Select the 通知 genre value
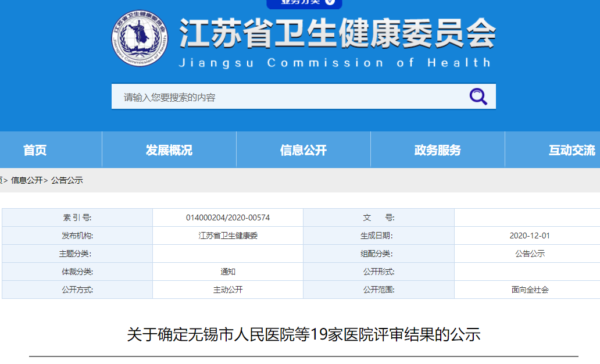This screenshot has width=600, height=364. [228, 272]
